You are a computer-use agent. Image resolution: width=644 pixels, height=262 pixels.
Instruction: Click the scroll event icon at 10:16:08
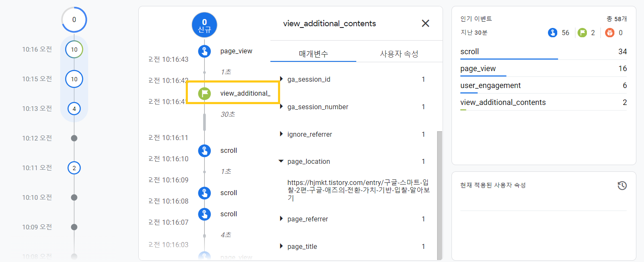[x=204, y=193]
